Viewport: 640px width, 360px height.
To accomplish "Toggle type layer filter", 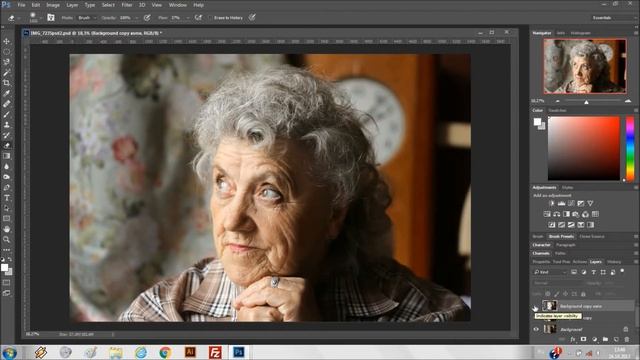I will 593,272.
